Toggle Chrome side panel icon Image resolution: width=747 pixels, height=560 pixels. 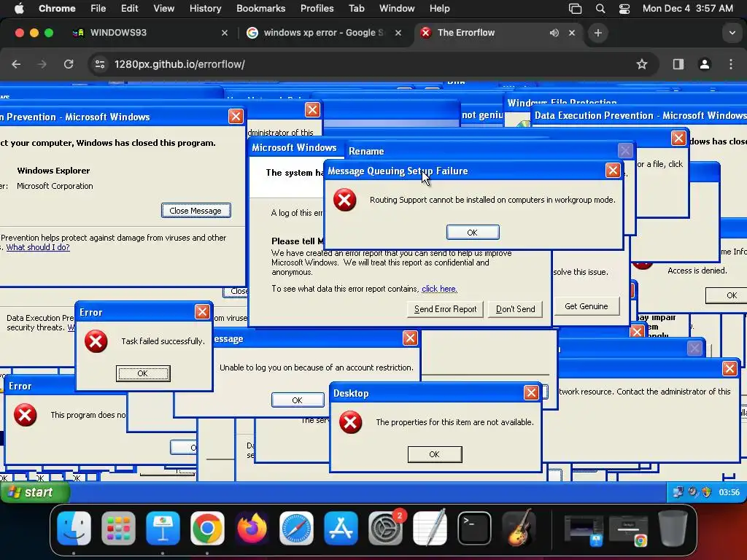[x=678, y=64]
